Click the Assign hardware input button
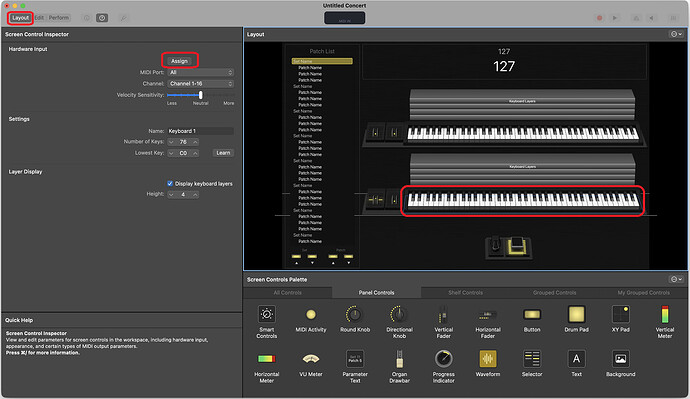The image size is (690, 399). click(180, 61)
